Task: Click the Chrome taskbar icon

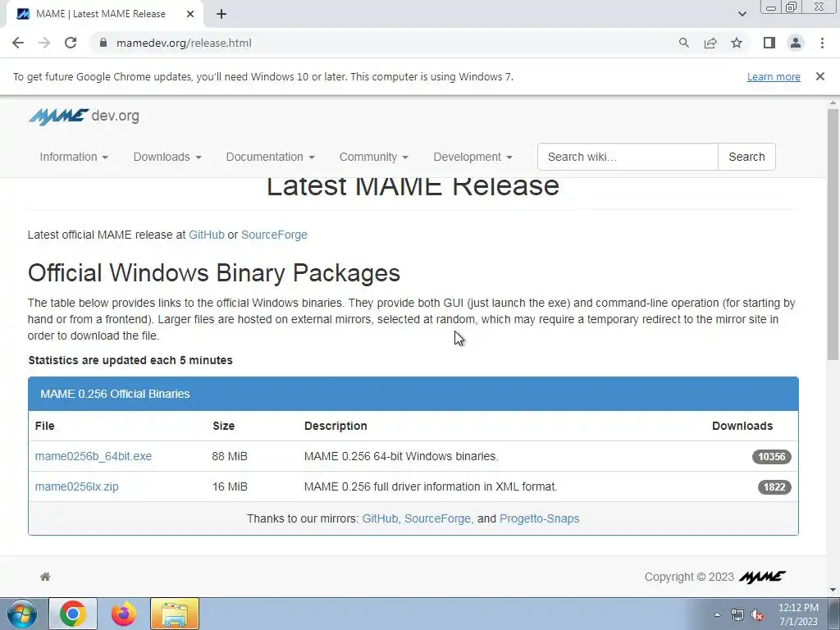Action: [73, 614]
